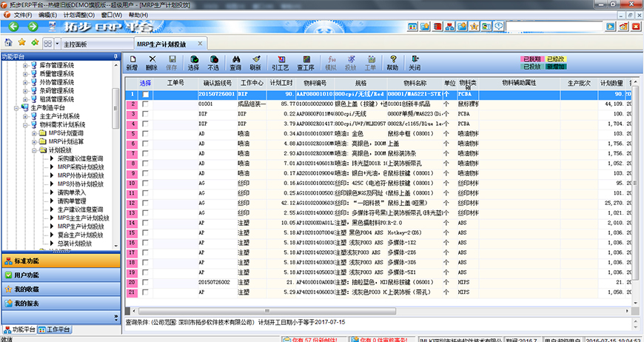Click the 新增 (New) toolbar icon
This screenshot has width=644, height=342.
tap(131, 62)
